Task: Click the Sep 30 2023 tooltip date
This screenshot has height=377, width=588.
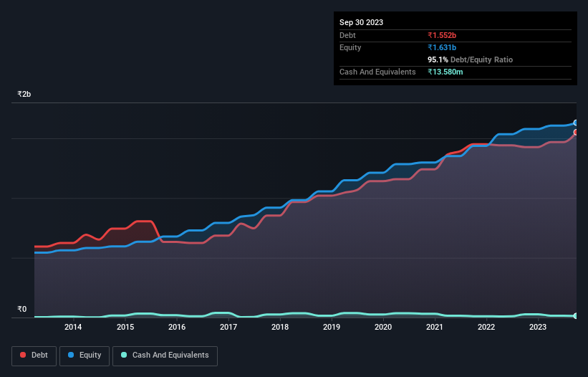Action: [x=361, y=22]
